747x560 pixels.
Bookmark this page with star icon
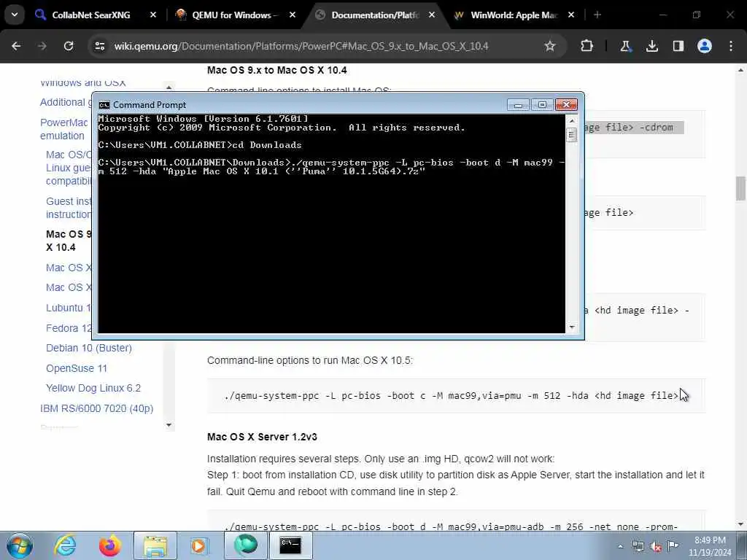tap(550, 46)
